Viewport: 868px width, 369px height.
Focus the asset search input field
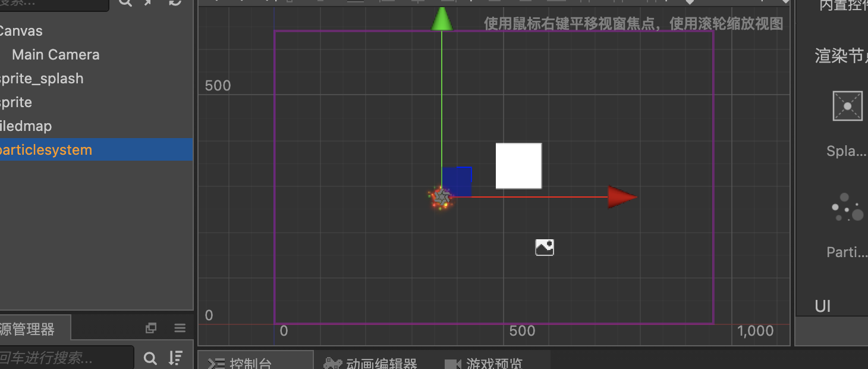(x=65, y=358)
